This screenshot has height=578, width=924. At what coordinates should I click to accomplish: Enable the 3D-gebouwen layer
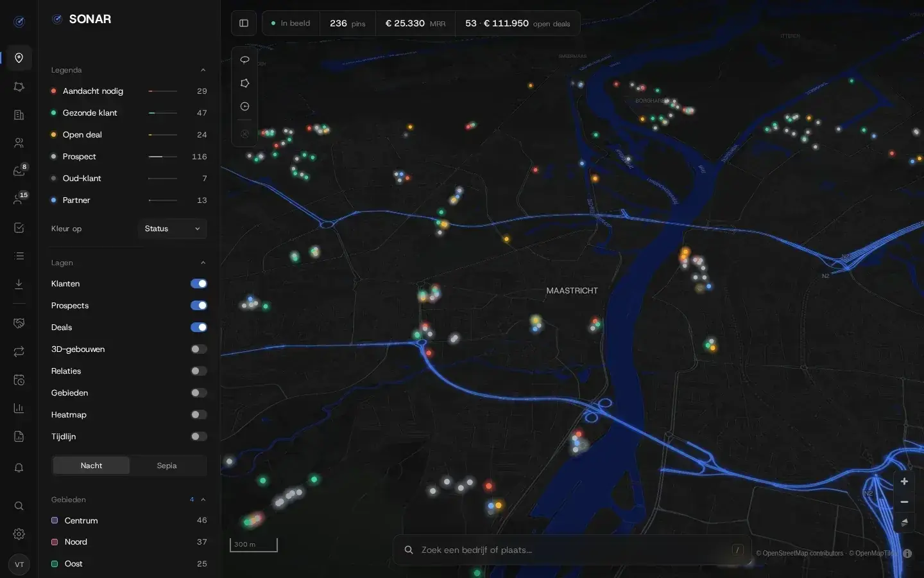coord(199,349)
